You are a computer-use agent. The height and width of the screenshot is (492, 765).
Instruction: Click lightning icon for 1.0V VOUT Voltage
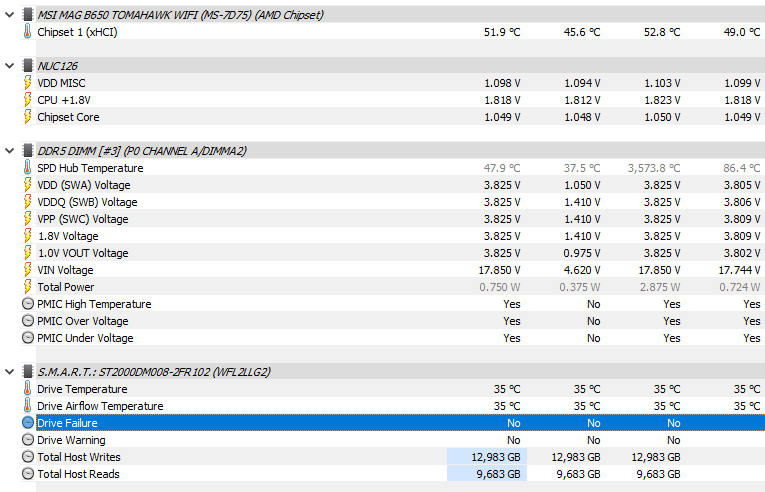tap(28, 253)
